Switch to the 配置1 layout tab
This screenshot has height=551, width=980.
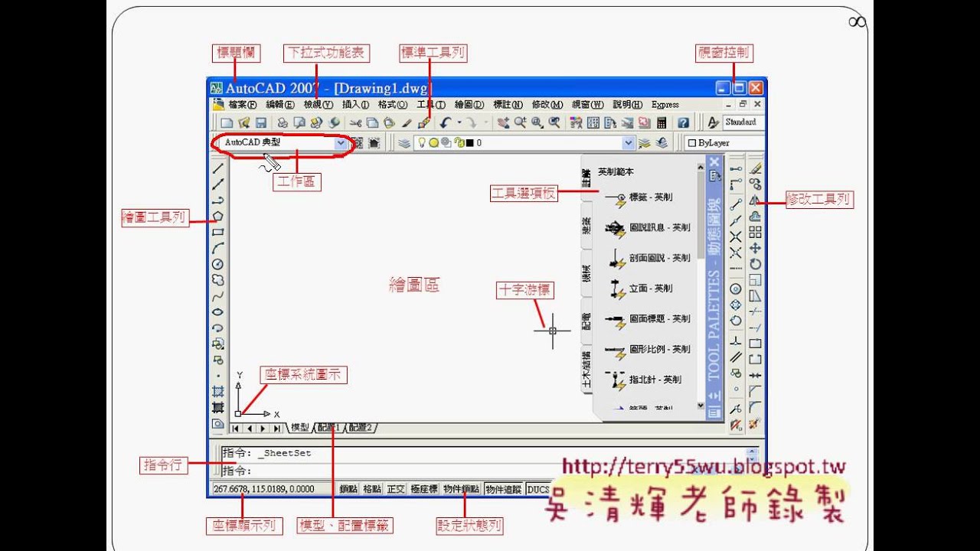(x=329, y=429)
